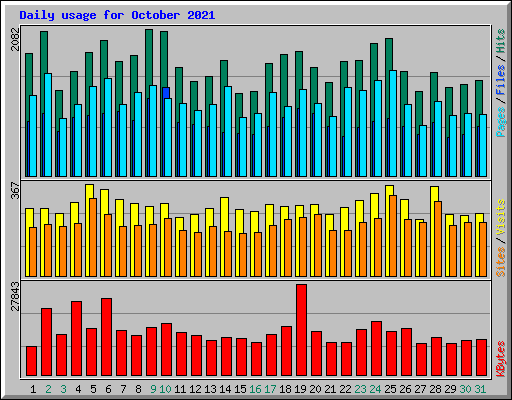
Task: Click the 'KBytes' legend label
Action: pyautogui.click(x=501, y=359)
